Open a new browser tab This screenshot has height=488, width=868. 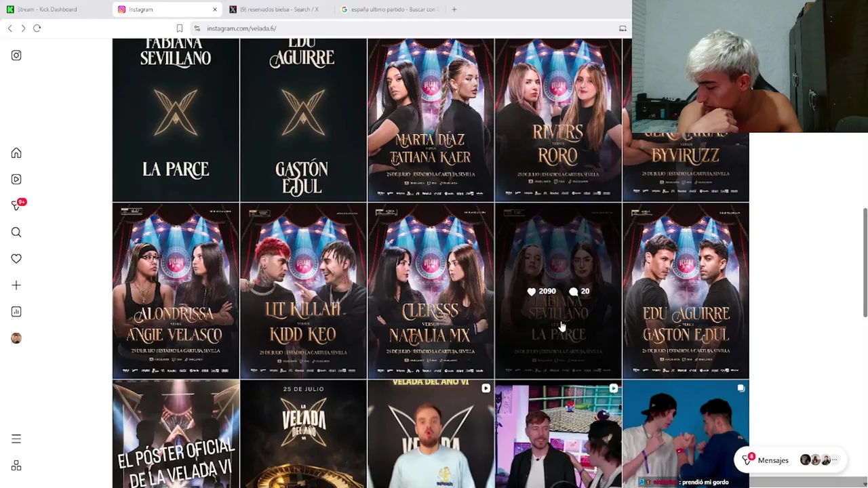coord(454,9)
